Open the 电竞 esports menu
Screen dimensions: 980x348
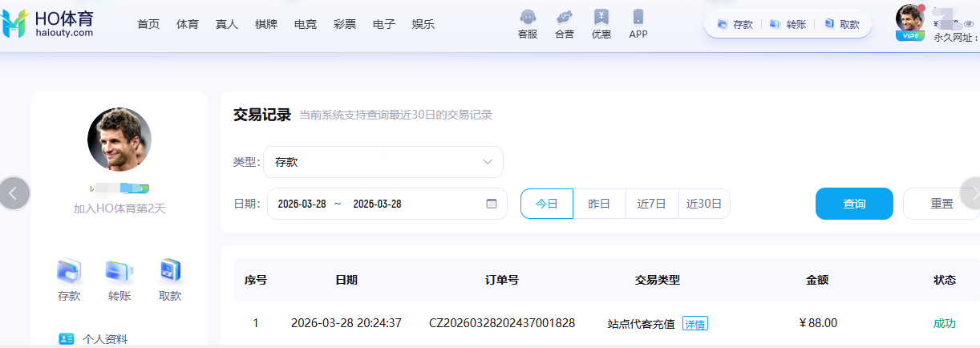coord(306,24)
